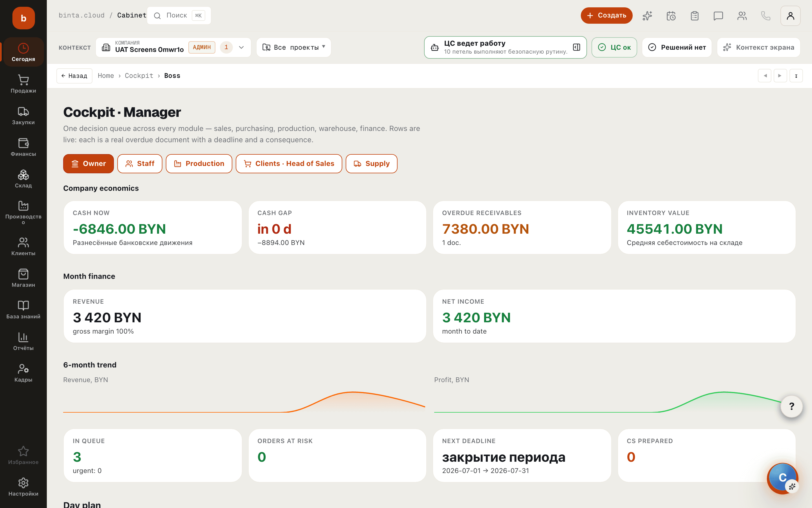Click the AI sparkles icon in top bar
Viewport: 812px width, 508px height.
[647, 16]
